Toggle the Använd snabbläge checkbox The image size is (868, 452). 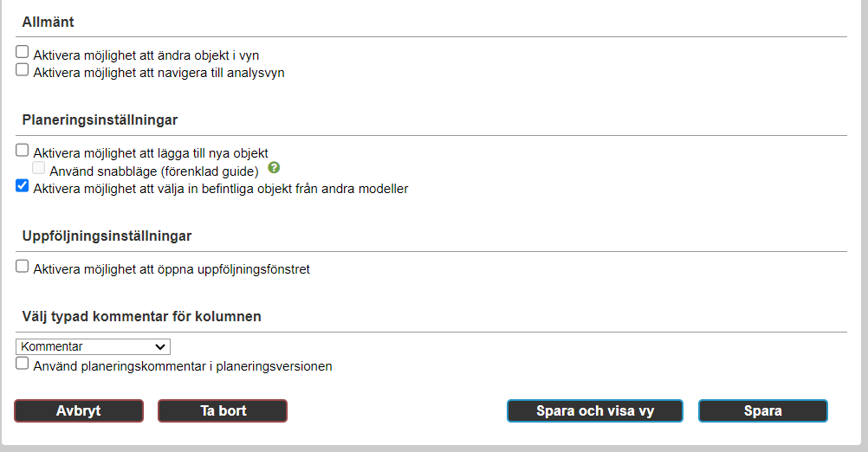39,168
